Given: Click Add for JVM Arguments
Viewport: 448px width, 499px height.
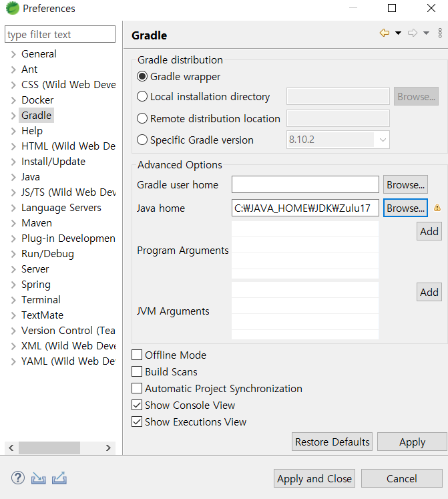Looking at the screenshot, I should click(429, 292).
